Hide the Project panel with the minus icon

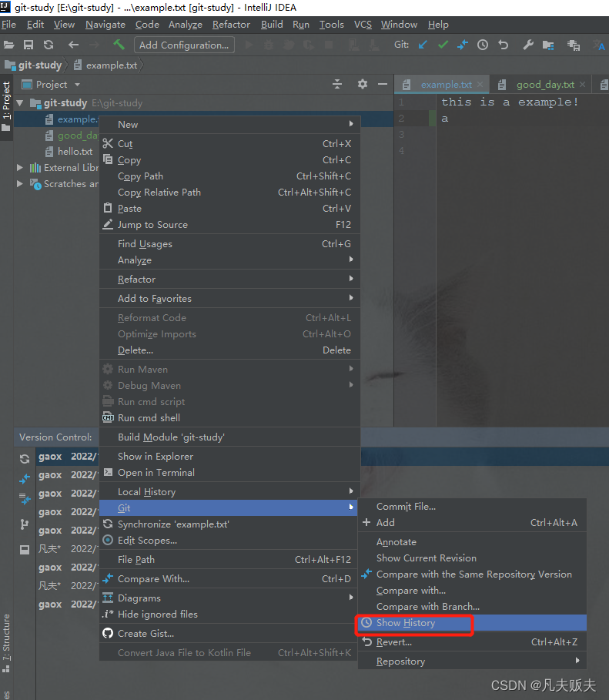(383, 84)
